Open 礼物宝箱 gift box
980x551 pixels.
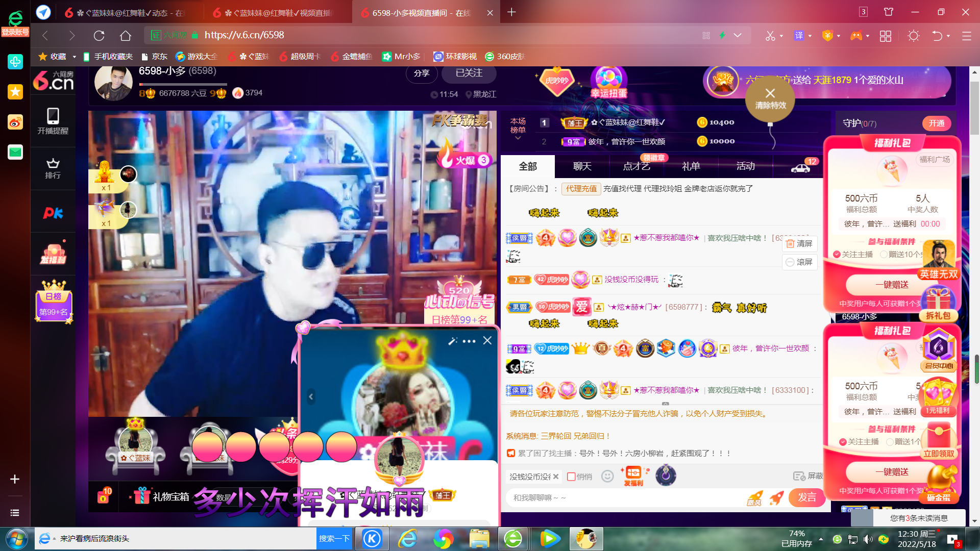click(161, 496)
